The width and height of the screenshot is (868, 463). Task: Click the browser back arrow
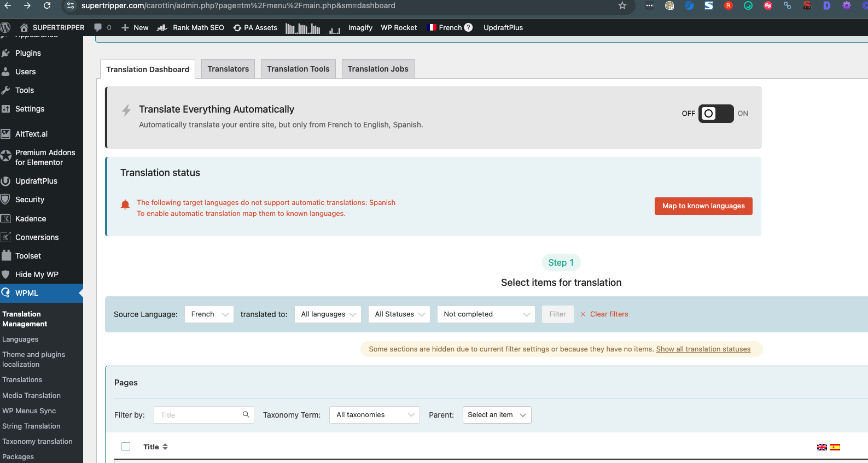click(x=8, y=5)
